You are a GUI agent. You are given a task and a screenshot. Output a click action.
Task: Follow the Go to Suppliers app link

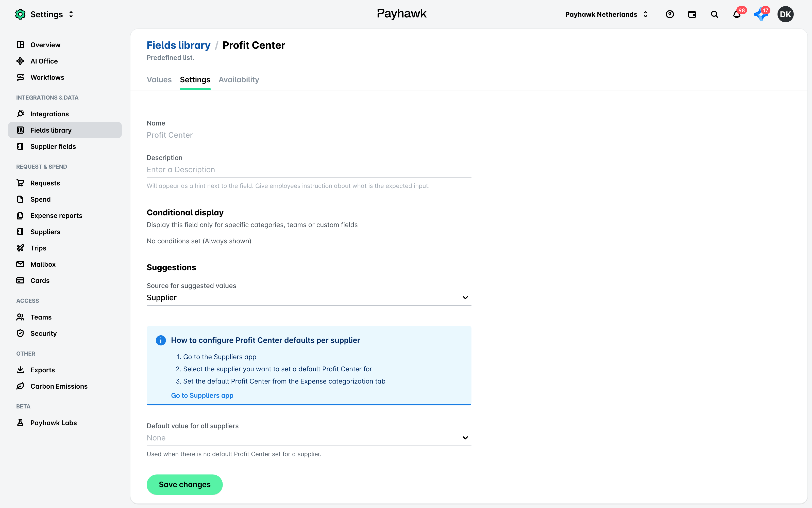[x=202, y=395]
